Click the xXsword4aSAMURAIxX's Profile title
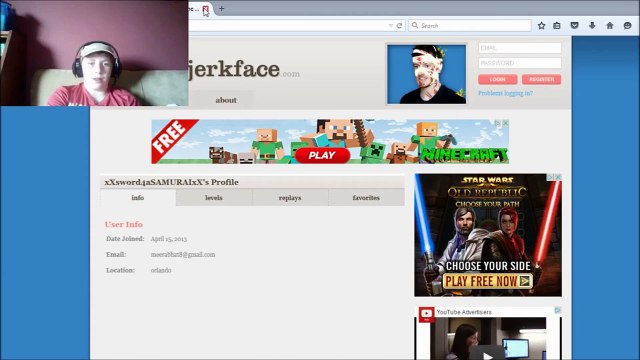This screenshot has width=640, height=360. coord(171,182)
